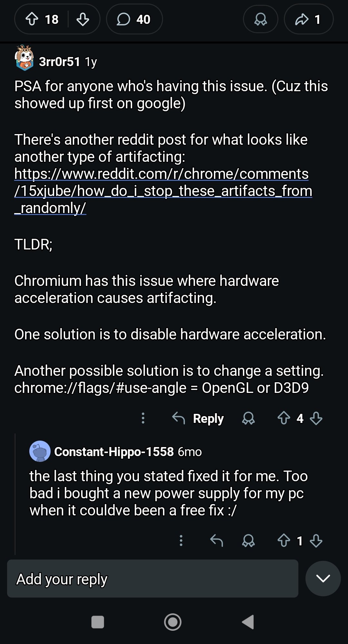This screenshot has width=348, height=644.
Task: Open the 40 comments button
Action: pos(134,19)
